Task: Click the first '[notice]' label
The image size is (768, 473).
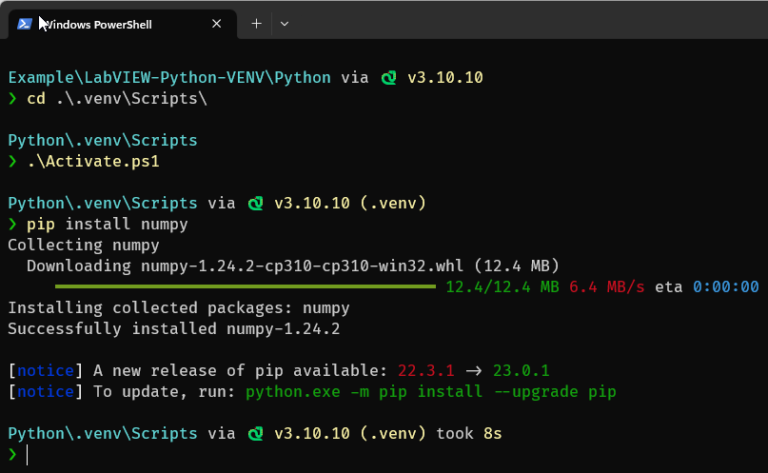Action: pos(46,371)
